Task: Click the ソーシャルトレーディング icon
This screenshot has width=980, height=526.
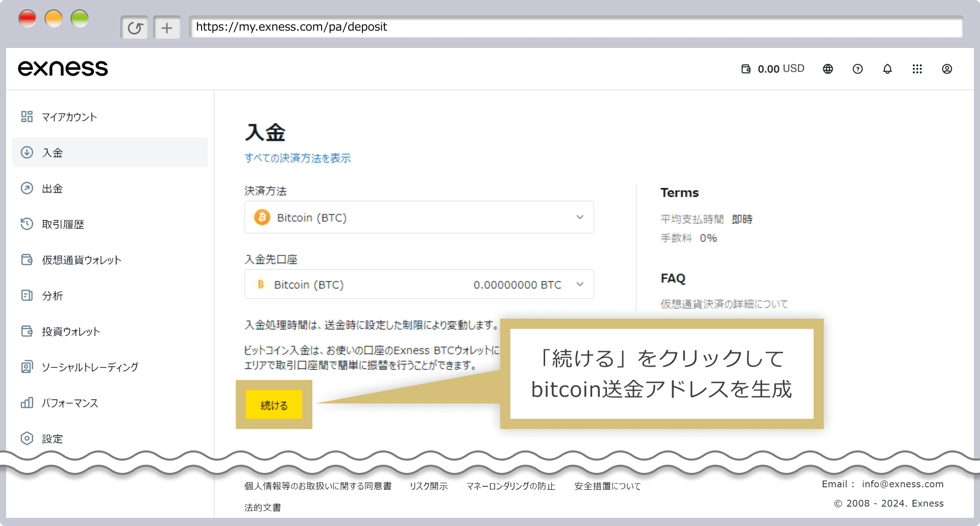Action: coord(27,367)
